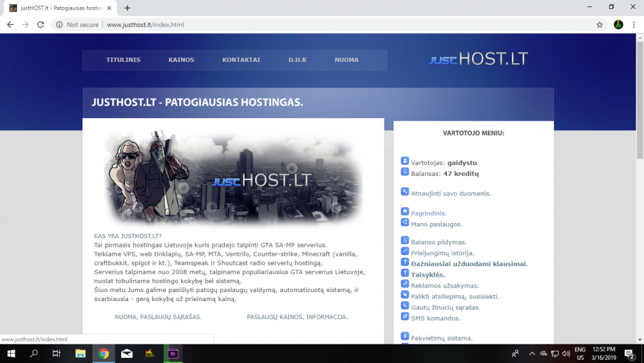Click the icon beside SMS komandos
This screenshot has height=363, width=644.
404,317
